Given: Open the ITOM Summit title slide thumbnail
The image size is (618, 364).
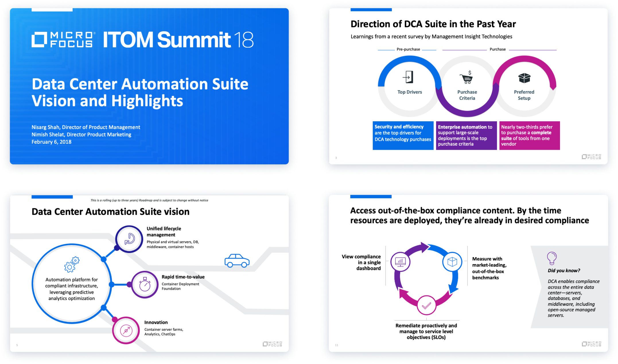Looking at the screenshot, I should click(149, 86).
